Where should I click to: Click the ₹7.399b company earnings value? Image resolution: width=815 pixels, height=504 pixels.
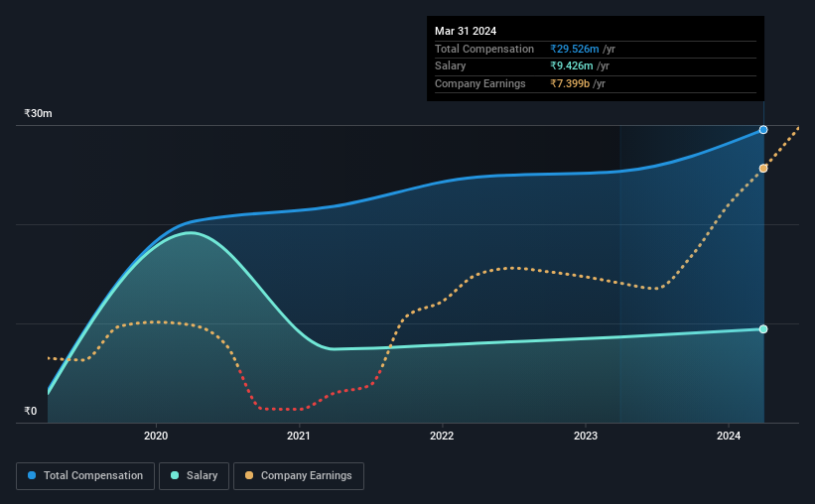coord(570,83)
